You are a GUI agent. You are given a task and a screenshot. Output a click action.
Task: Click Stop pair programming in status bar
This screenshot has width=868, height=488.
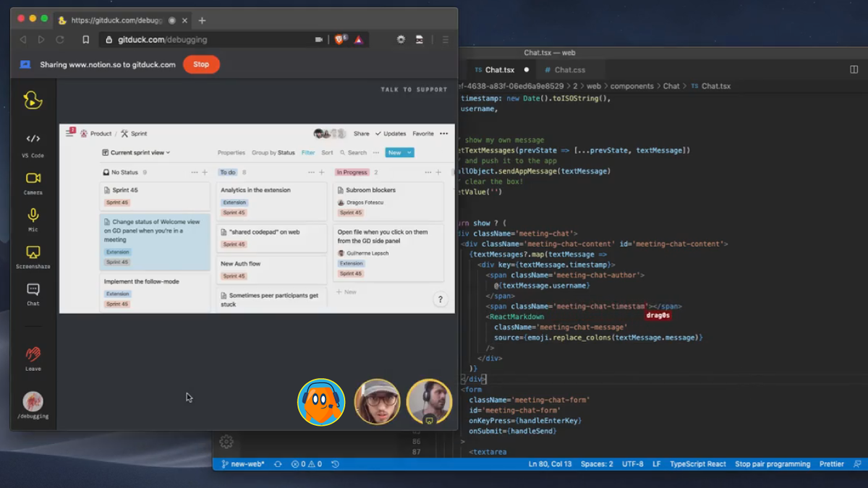coord(773,464)
